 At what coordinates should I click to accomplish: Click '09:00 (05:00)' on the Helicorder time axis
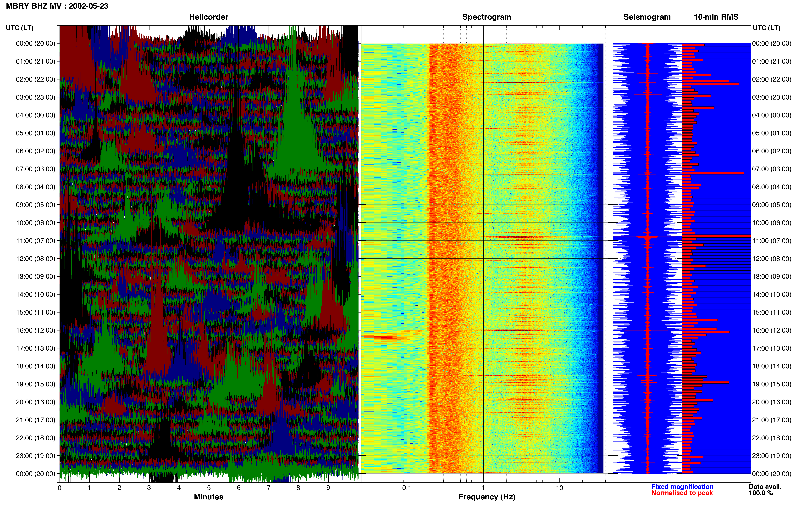pyautogui.click(x=36, y=205)
